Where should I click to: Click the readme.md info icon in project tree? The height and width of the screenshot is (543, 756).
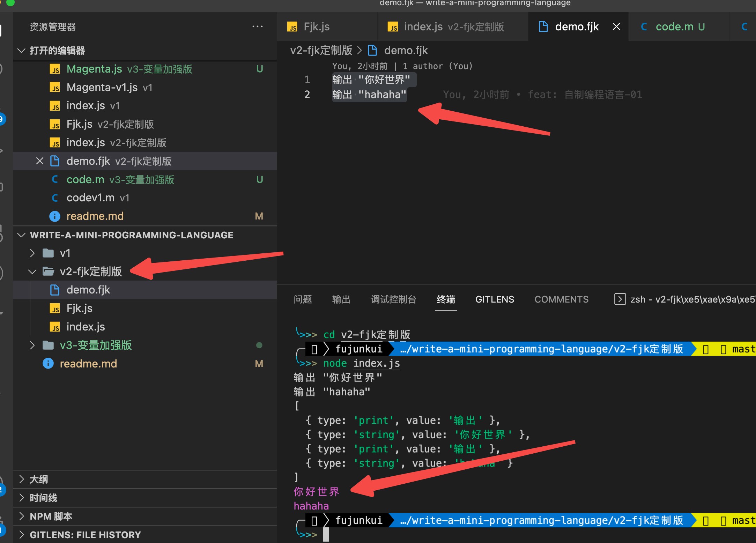click(x=48, y=364)
